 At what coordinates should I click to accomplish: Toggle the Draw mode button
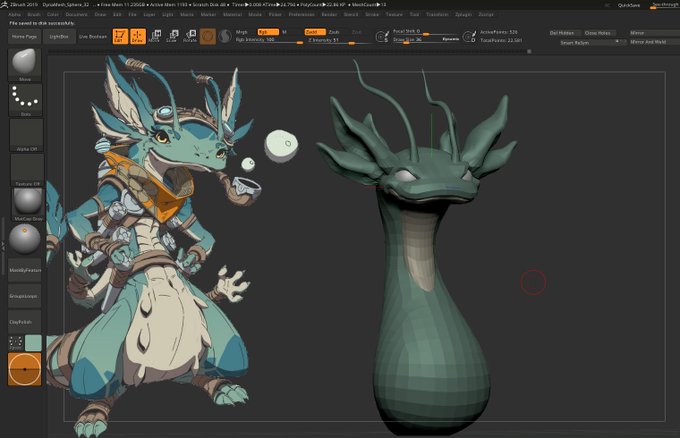137,36
